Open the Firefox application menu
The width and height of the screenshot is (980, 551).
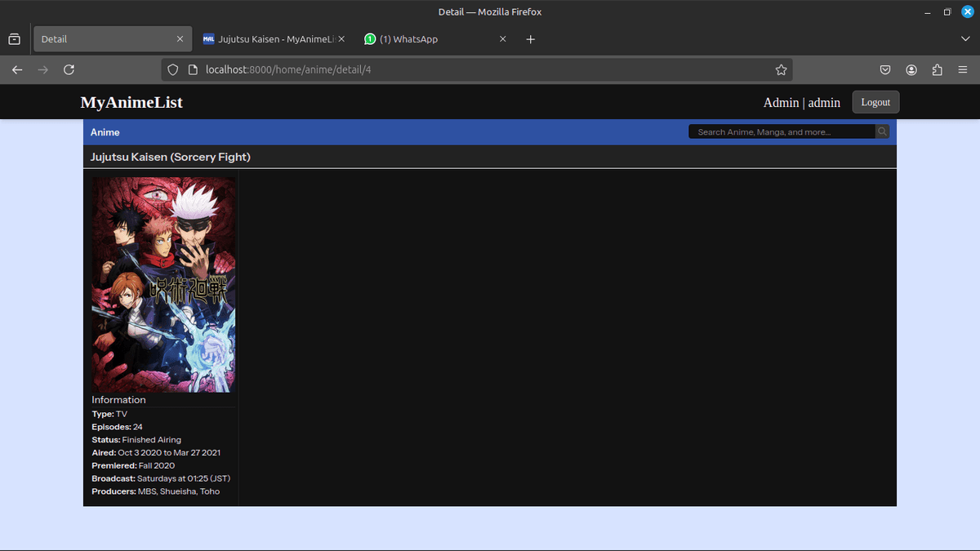tap(963, 69)
